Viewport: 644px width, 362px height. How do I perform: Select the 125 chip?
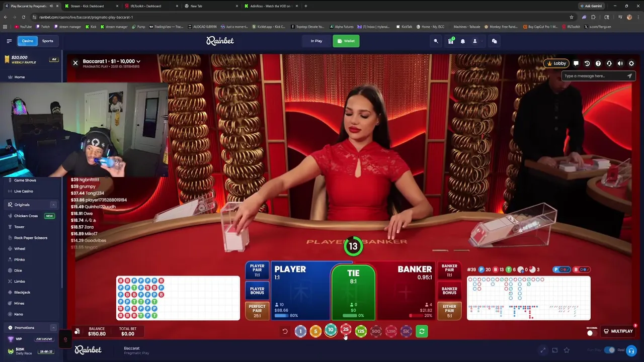pos(361,331)
